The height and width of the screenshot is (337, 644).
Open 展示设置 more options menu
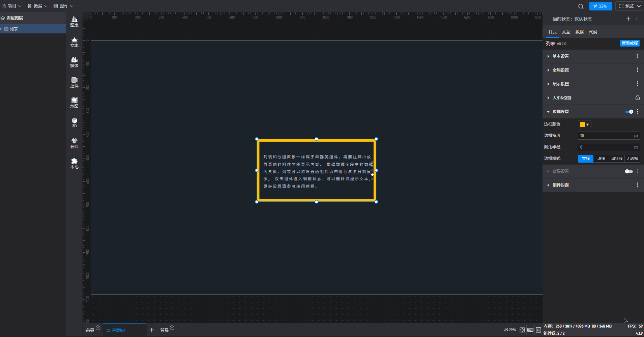637,84
